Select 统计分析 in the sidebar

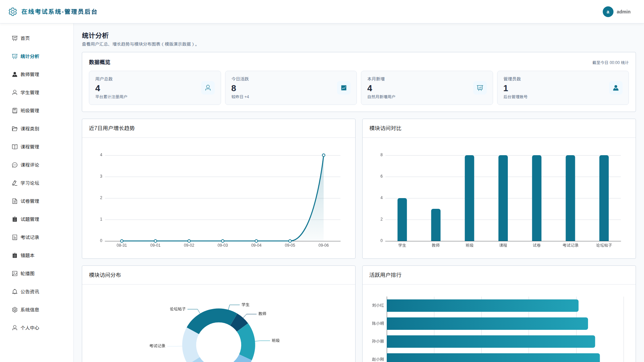coord(37,56)
